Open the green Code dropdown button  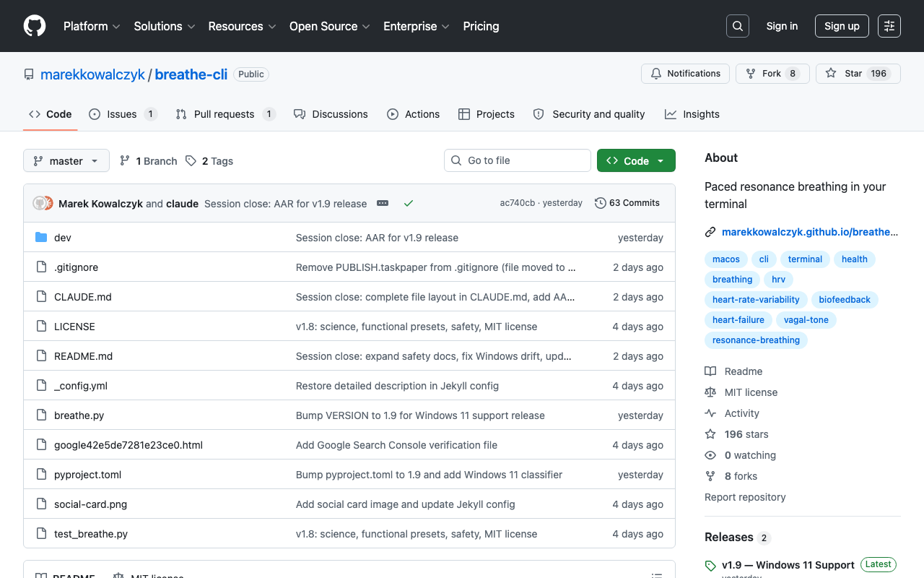pyautogui.click(x=636, y=160)
